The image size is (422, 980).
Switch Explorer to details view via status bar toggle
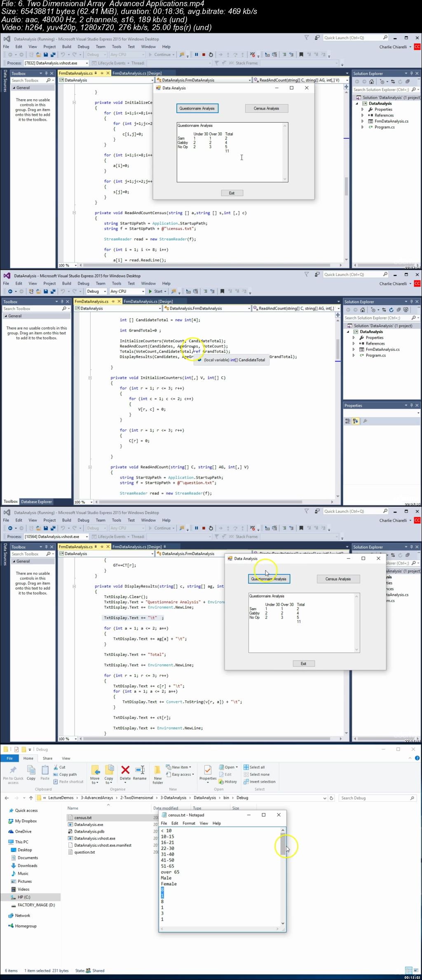click(x=408, y=971)
